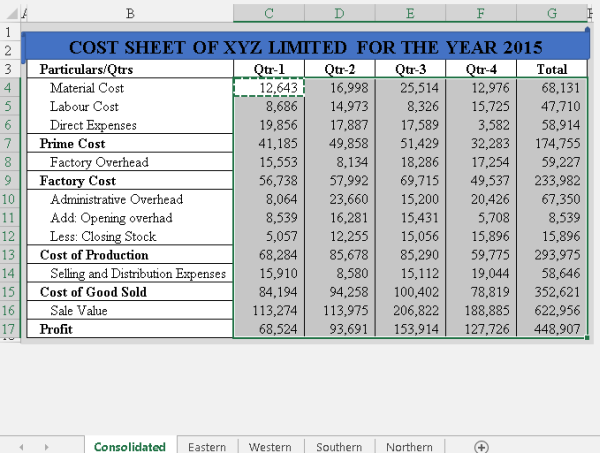Select column C header
Viewport: 600px width, 453px height.
(x=267, y=12)
